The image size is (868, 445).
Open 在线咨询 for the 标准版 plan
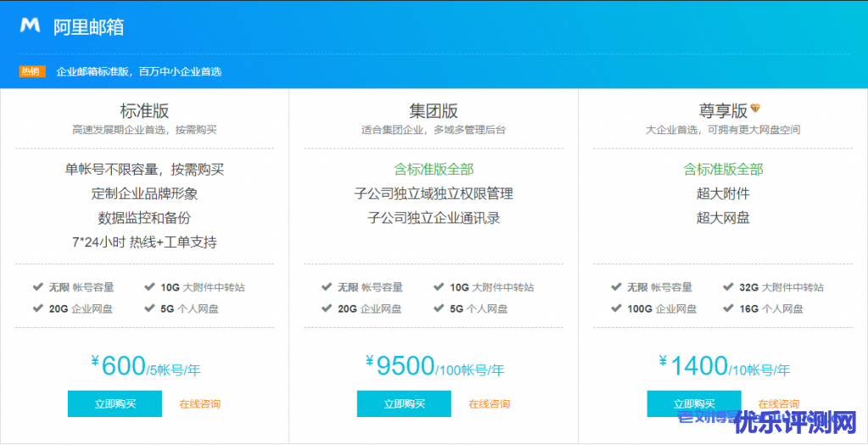200,404
